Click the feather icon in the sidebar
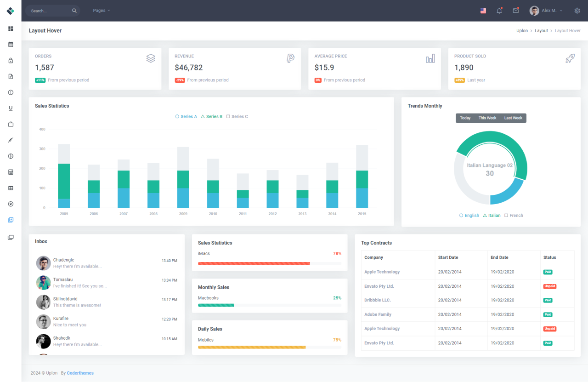This screenshot has width=588, height=382. click(11, 140)
